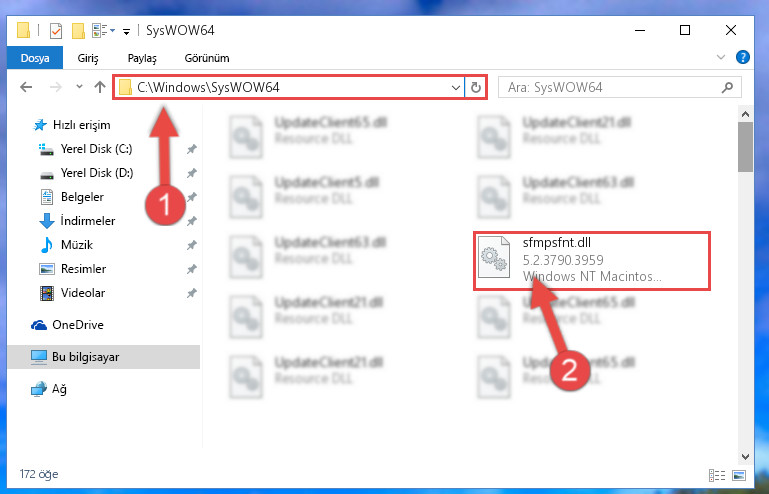Open the Dosya tab
Screen dimensions: 769x494
point(35,58)
